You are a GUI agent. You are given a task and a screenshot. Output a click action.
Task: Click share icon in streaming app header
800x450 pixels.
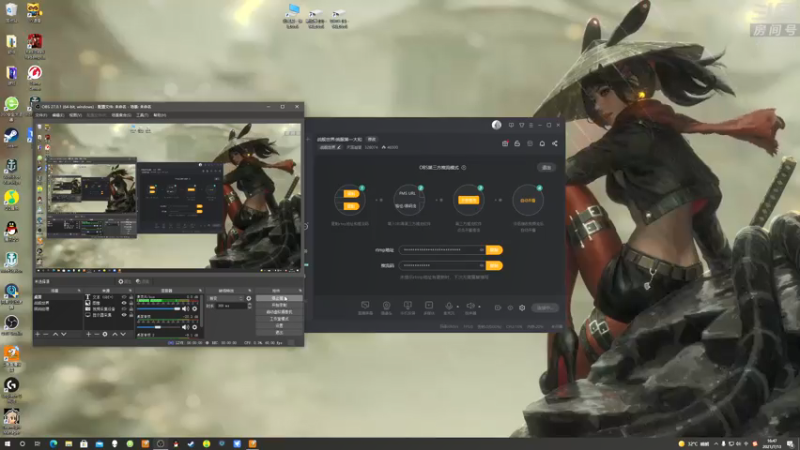(x=555, y=144)
